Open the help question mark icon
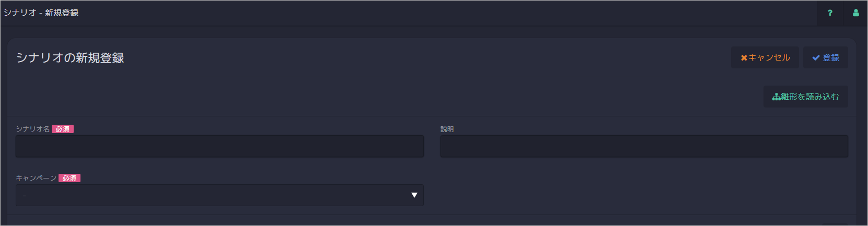 (830, 13)
